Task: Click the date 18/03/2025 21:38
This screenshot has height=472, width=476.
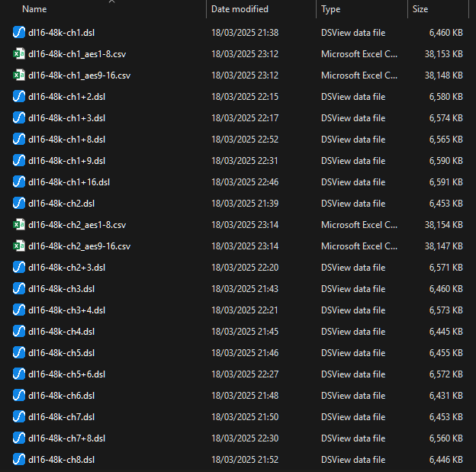Action: [245, 33]
